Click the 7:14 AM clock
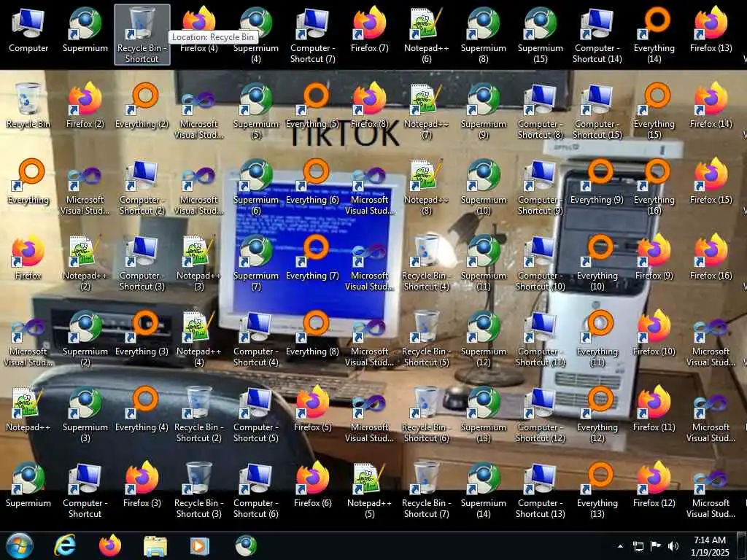 (x=710, y=540)
